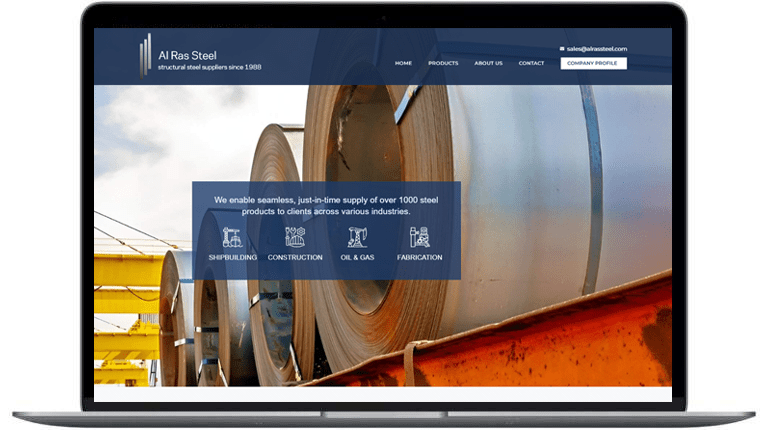The height and width of the screenshot is (430, 768).
Task: Click the Al Ras Steel logo bars
Action: tap(145, 55)
